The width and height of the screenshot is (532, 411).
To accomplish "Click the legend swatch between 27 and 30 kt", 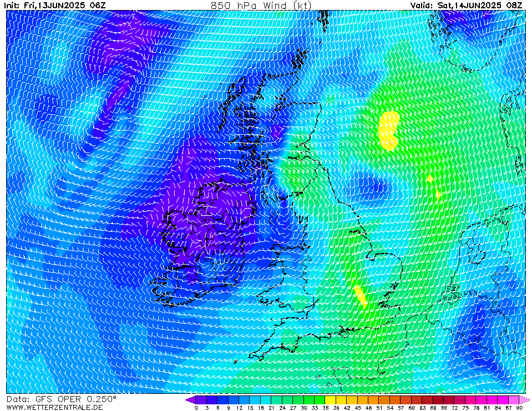I will (x=298, y=400).
